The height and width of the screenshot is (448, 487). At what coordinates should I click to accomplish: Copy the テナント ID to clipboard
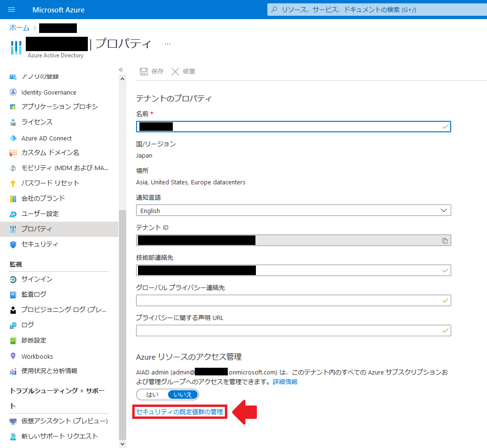click(445, 240)
